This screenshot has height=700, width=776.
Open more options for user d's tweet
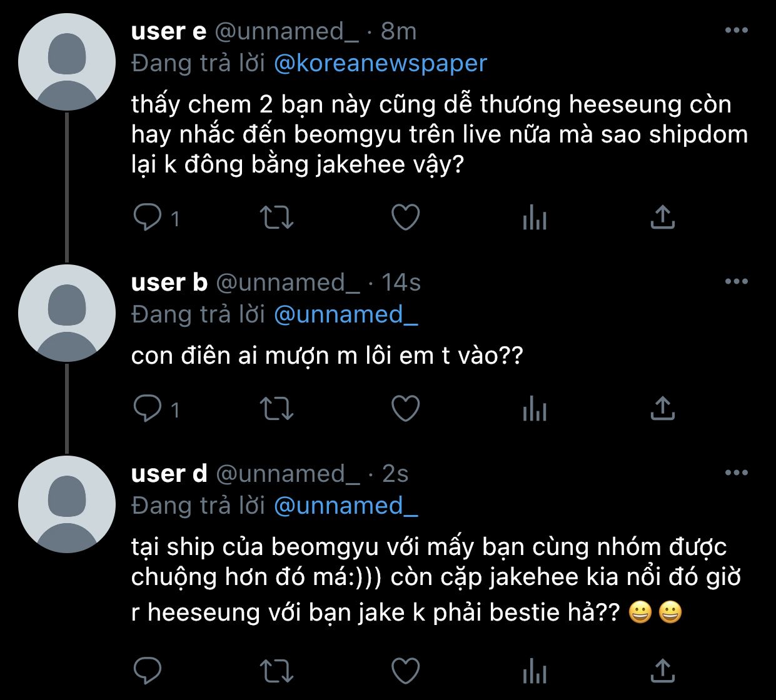(x=737, y=473)
